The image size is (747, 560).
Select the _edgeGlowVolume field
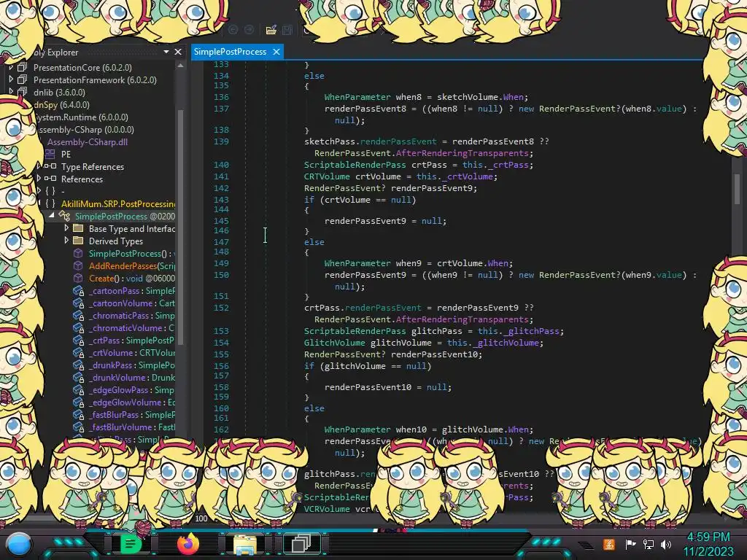[132, 402]
